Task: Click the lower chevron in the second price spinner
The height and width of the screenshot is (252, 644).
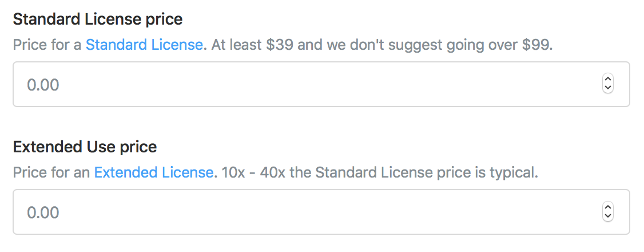Action: (608, 216)
